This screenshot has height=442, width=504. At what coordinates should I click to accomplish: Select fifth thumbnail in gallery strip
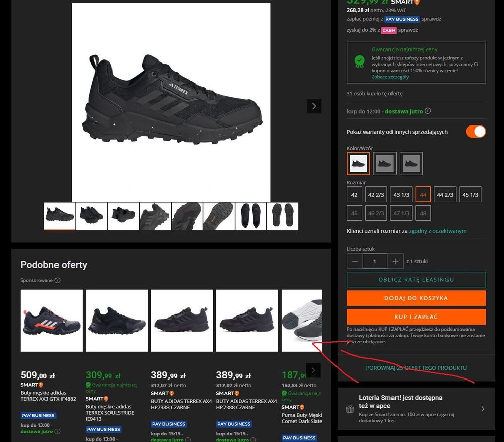point(187,216)
